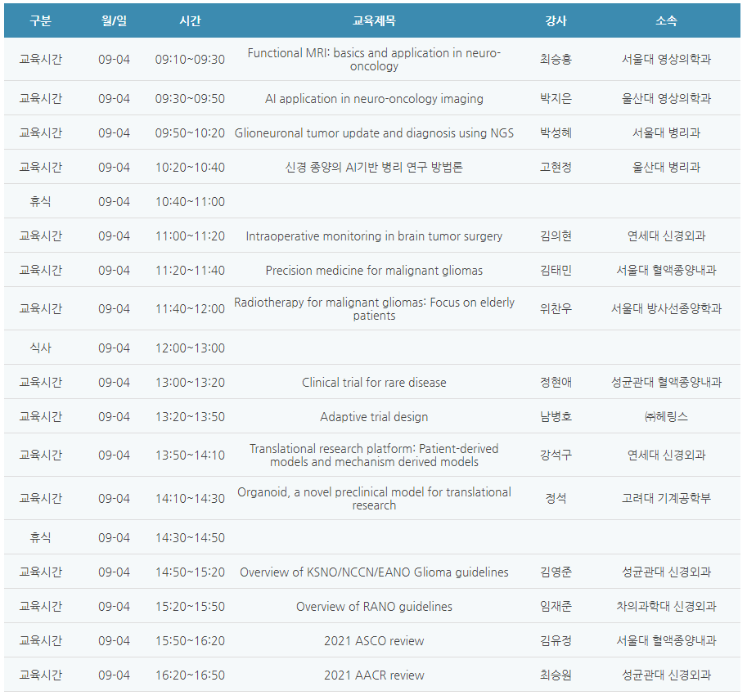Select Intraoperative monitoring in brain tumor surgery

[x=374, y=236]
